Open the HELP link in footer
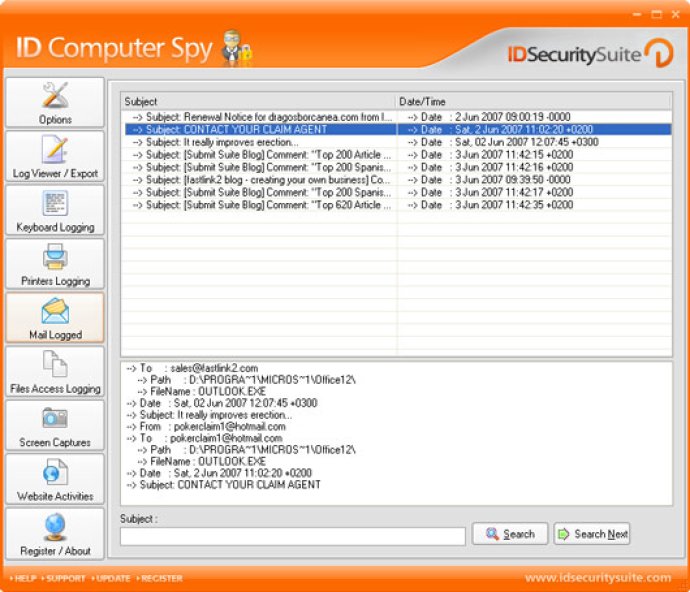 coord(23,578)
